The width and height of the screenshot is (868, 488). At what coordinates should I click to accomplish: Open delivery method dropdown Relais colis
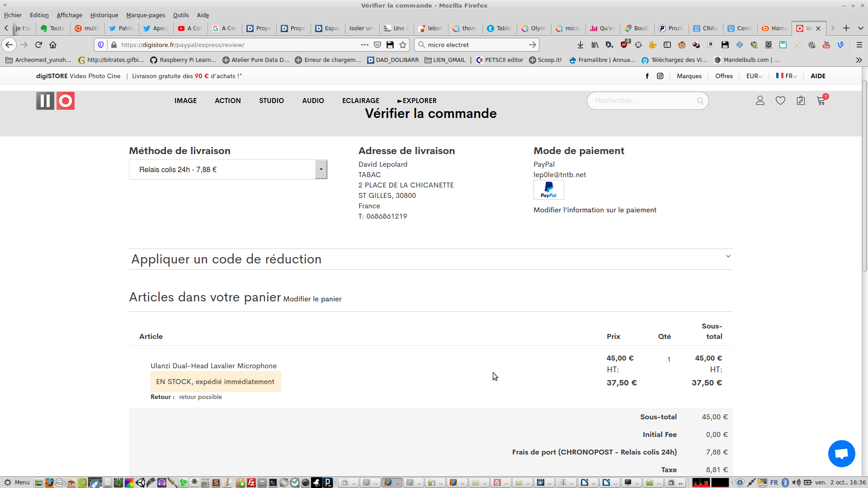click(x=228, y=169)
